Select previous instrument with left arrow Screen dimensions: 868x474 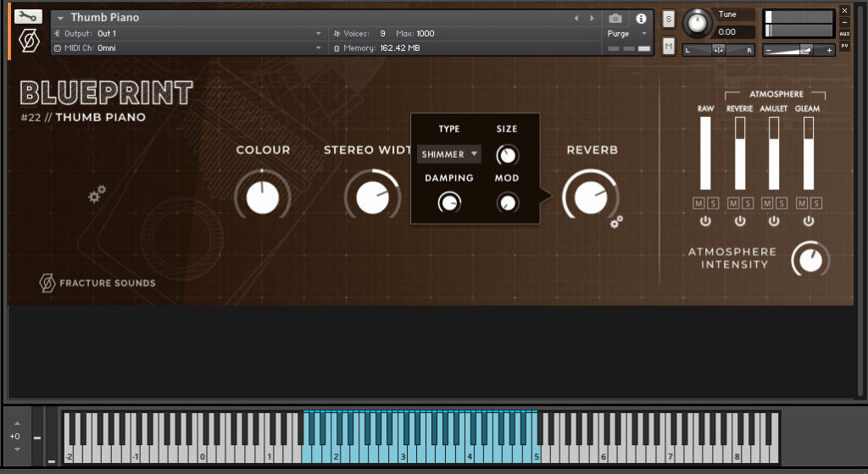pos(576,19)
